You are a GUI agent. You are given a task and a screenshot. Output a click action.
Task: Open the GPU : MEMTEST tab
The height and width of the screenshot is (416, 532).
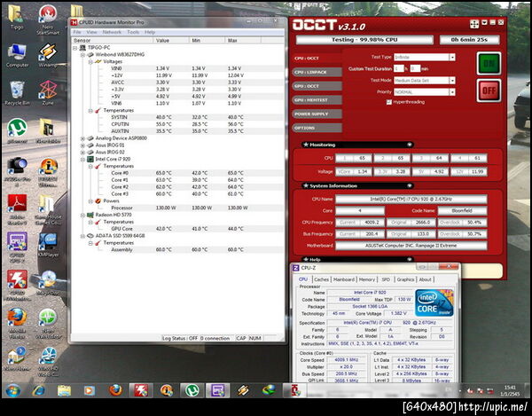pyautogui.click(x=317, y=99)
